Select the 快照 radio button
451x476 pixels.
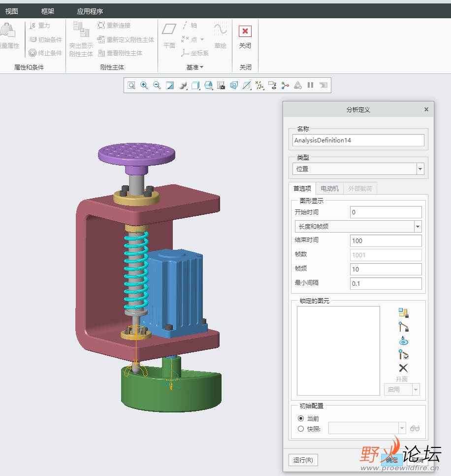coord(301,429)
